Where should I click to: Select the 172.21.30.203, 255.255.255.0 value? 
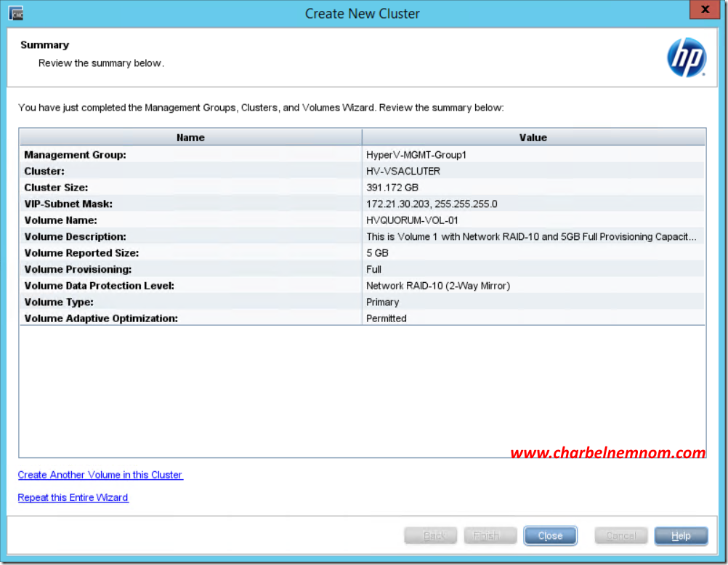coord(432,204)
